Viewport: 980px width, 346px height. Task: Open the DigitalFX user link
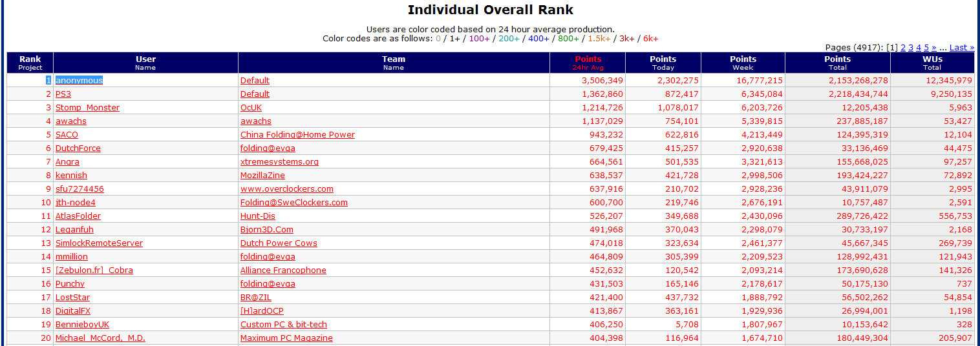point(73,311)
